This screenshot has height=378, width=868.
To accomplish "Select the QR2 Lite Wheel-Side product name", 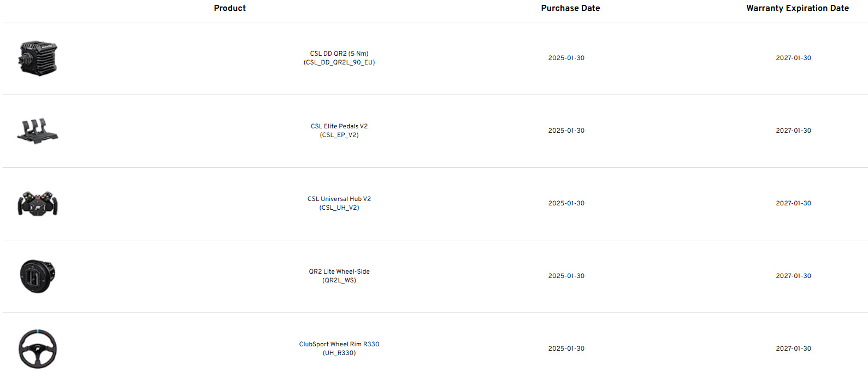I will click(x=339, y=271).
